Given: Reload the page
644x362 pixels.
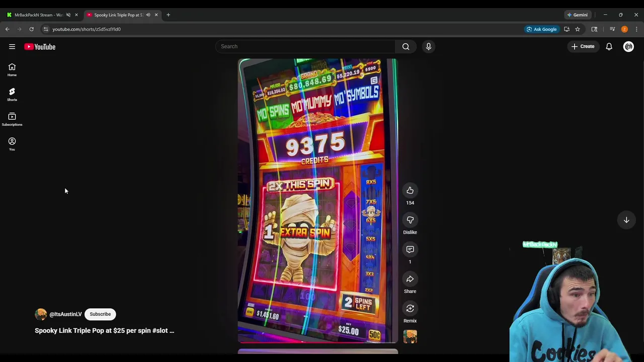Looking at the screenshot, I should 31,29.
